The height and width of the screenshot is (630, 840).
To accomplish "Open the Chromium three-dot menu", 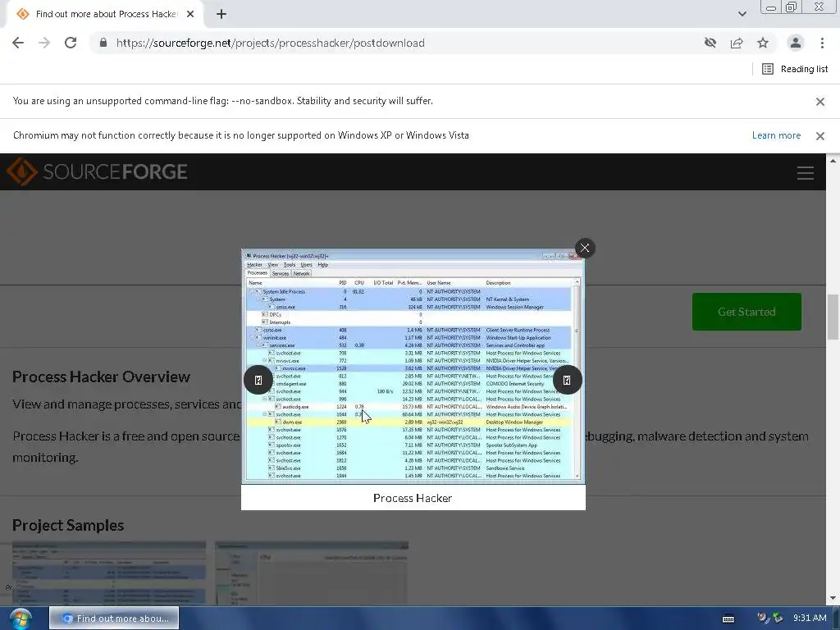I will [x=822, y=43].
